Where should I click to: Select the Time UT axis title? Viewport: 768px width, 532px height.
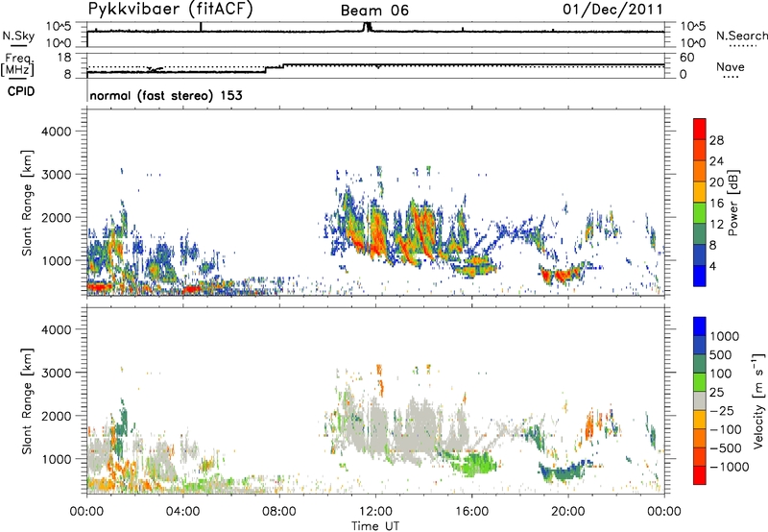point(375,526)
